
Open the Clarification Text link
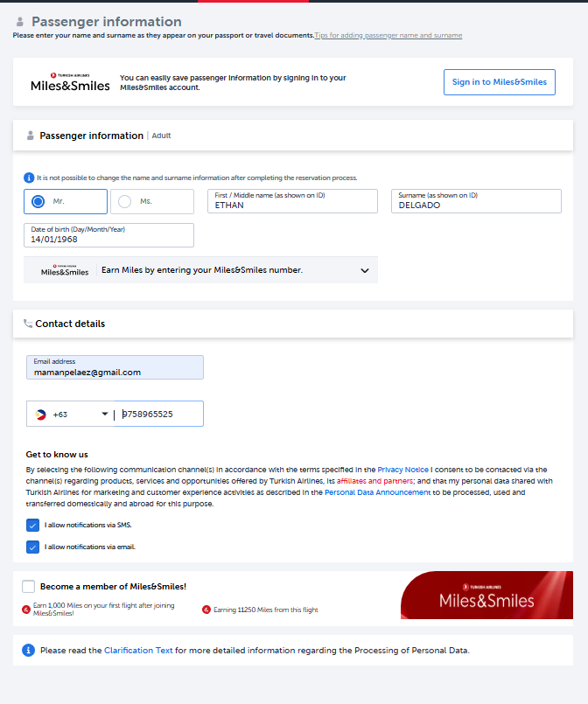138,650
